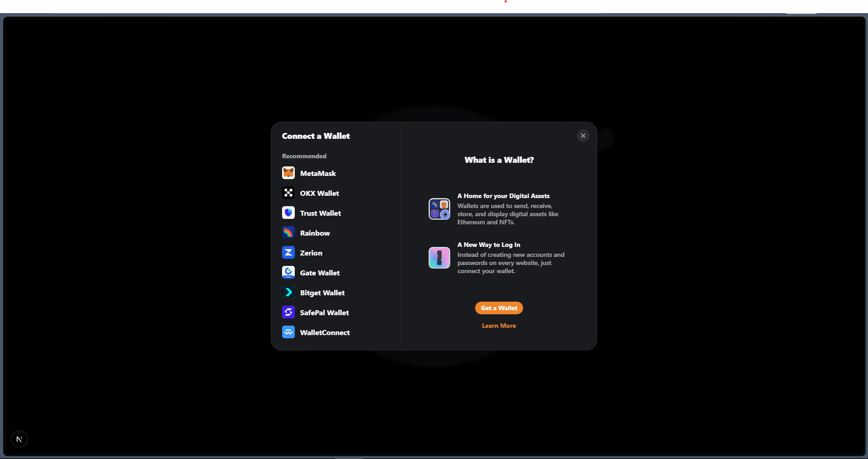Choose Gate Wallet label
Image resolution: width=868 pixels, height=459 pixels.
(x=320, y=273)
